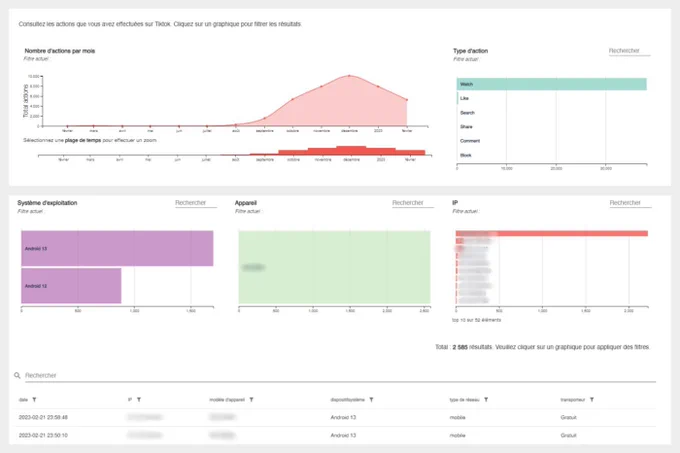
Task: Click the type de réseau column header text
Action: coord(464,400)
